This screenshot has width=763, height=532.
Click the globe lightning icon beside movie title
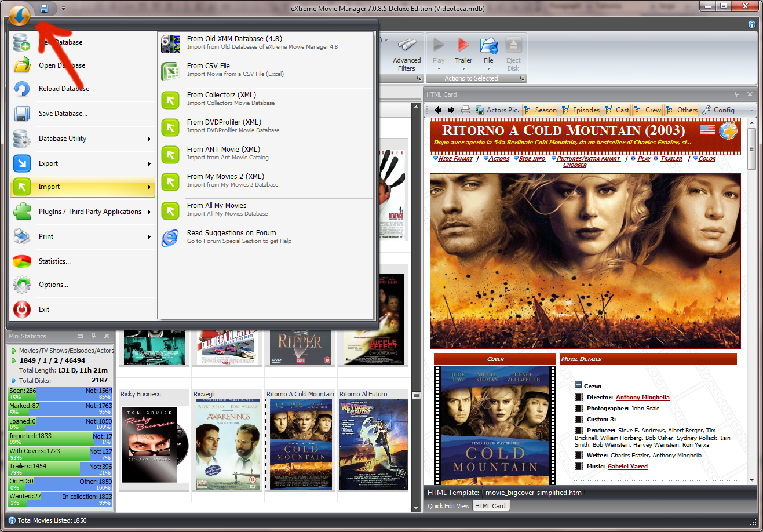pos(728,130)
